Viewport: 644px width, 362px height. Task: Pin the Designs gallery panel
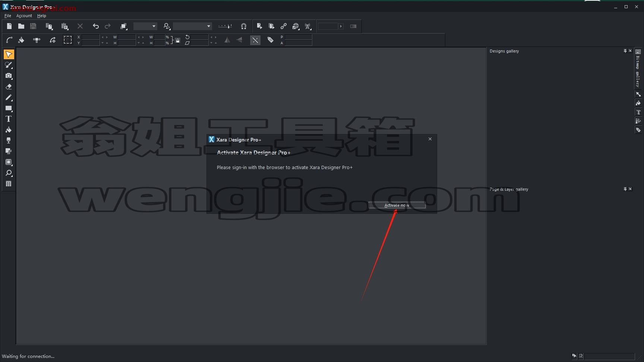coord(625,51)
